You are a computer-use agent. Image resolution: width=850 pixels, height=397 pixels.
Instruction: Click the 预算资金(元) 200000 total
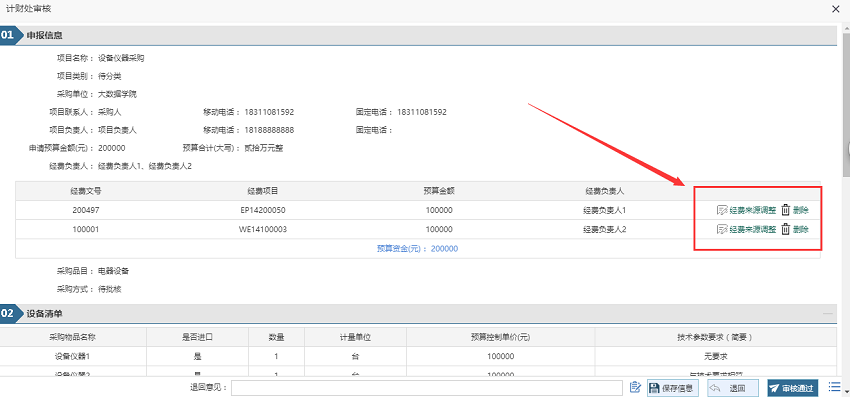pyautogui.click(x=417, y=249)
